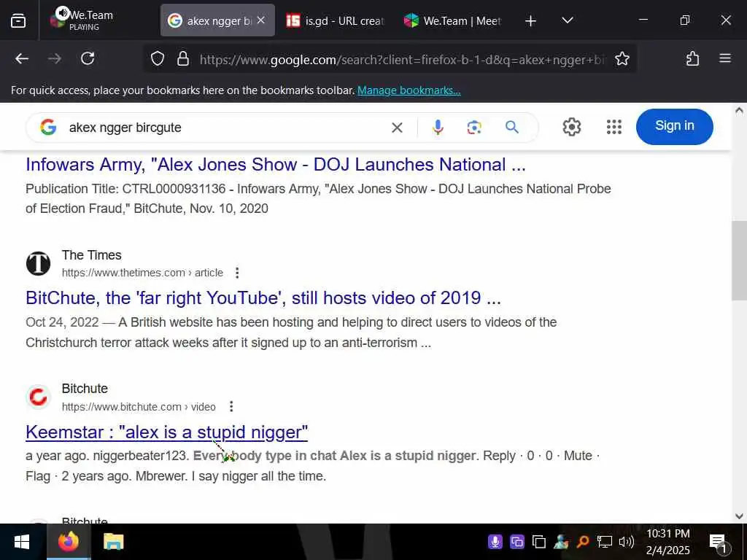
Task: Open the Infowars Army Alex Jones Show result
Action: tap(275, 165)
